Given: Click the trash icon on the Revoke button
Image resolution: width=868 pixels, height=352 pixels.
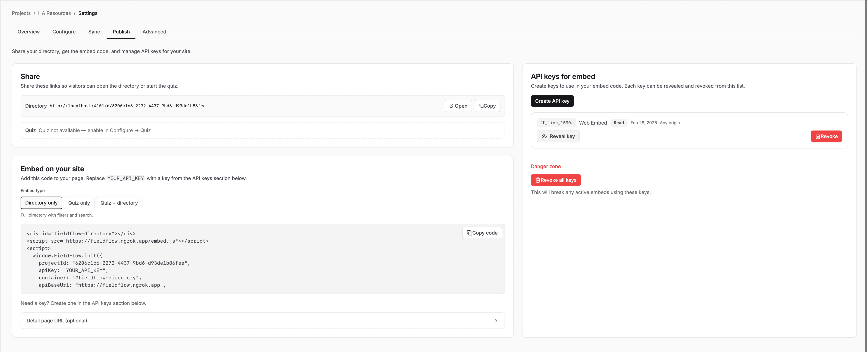Looking at the screenshot, I should [x=818, y=136].
